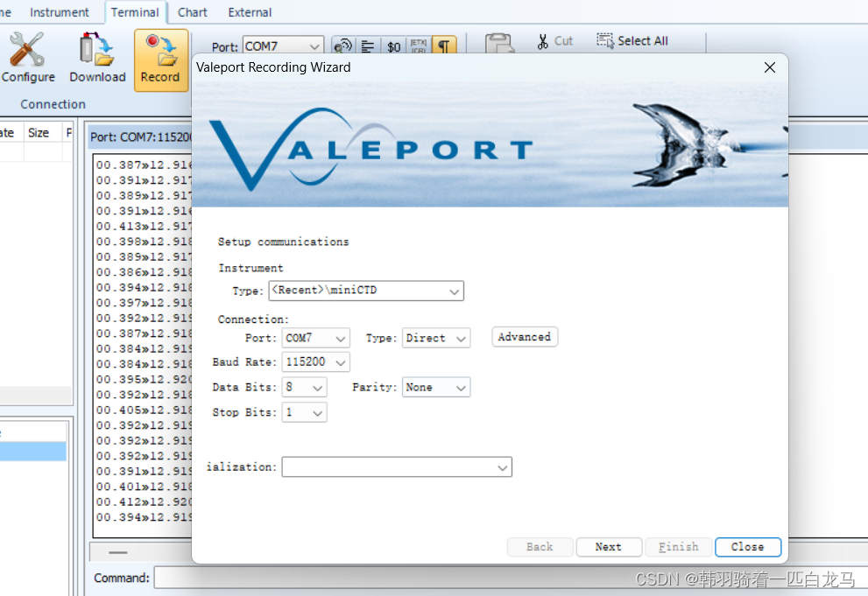The height and width of the screenshot is (596, 868).
Task: Click the Port: COM7:115200 terminal header
Action: [141, 137]
